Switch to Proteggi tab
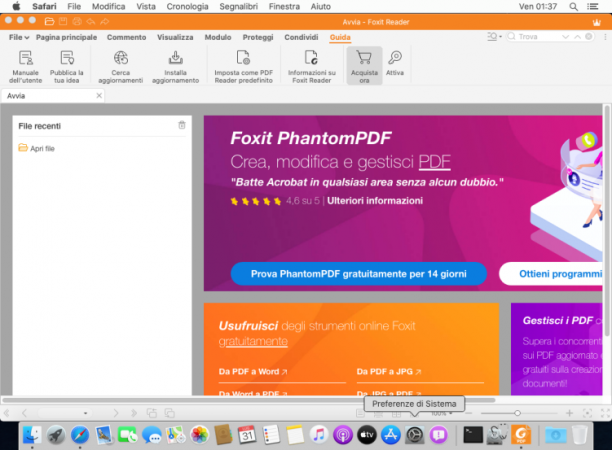This screenshot has width=612, height=450. [x=258, y=37]
